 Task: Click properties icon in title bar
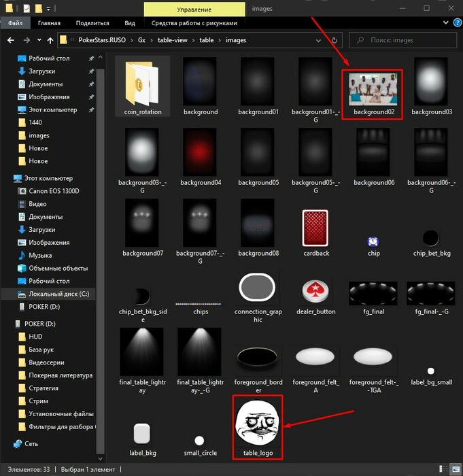click(27, 8)
